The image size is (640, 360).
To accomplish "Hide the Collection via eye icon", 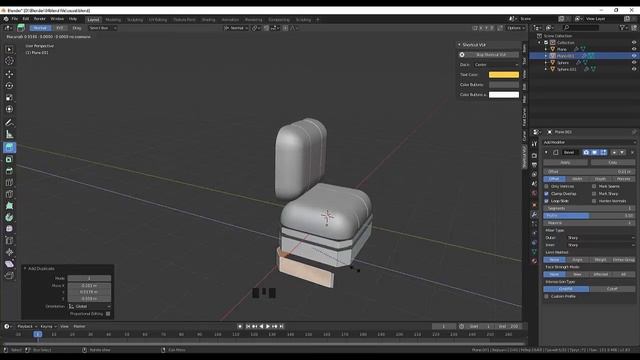I will tap(634, 42).
